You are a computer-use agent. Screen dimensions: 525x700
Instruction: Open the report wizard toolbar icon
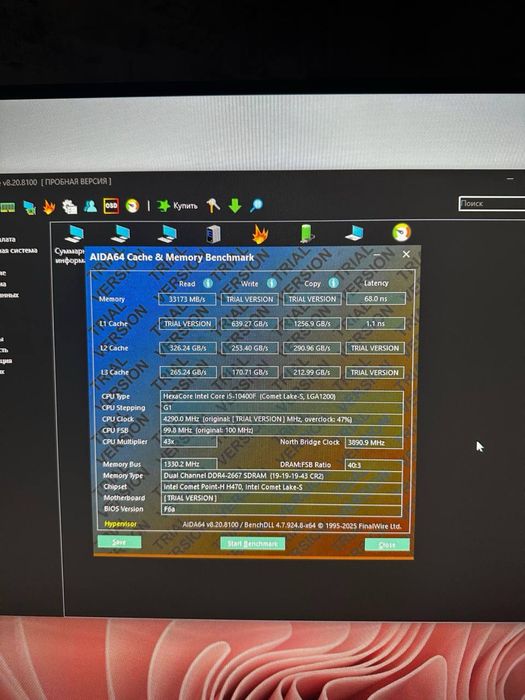tap(70, 206)
